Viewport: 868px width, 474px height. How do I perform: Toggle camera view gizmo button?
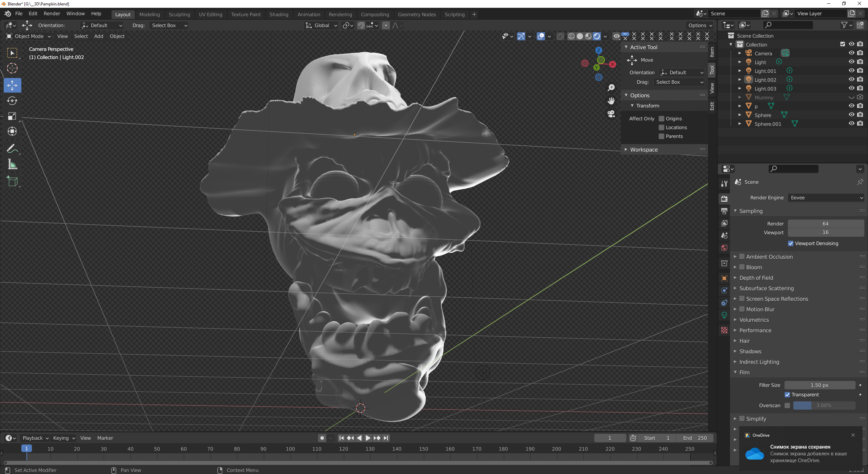611,114
